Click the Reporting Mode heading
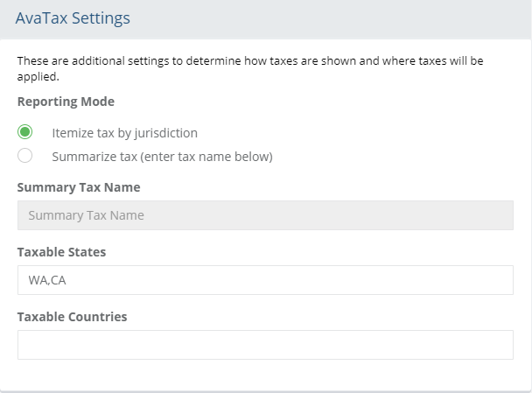This screenshot has height=393, width=532. tap(66, 102)
